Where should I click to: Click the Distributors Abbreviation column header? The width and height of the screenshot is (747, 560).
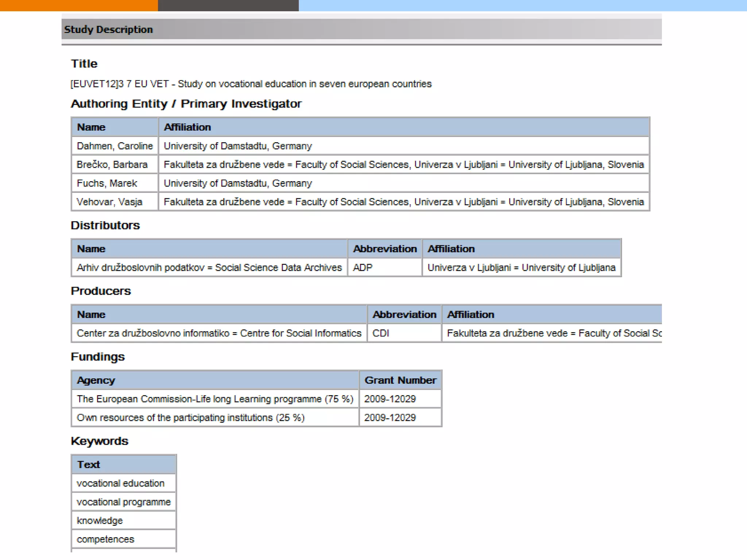click(385, 249)
